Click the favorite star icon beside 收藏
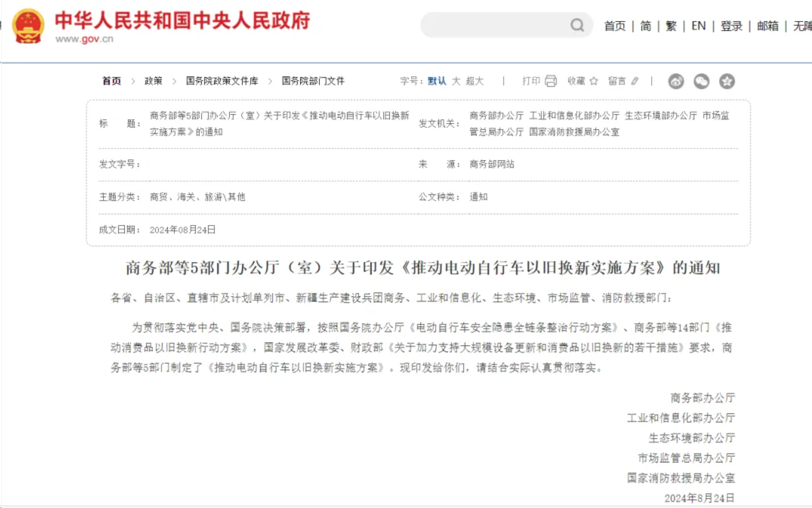This screenshot has width=812, height=508. pyautogui.click(x=594, y=81)
